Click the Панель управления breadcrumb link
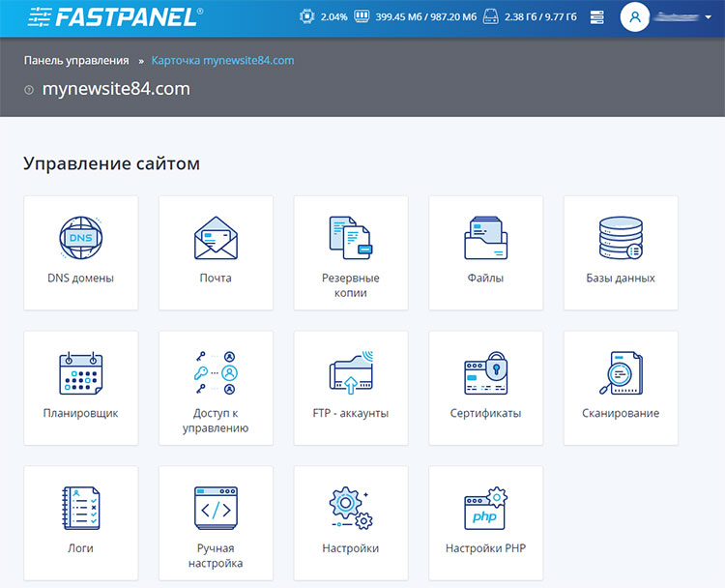Image resolution: width=725 pixels, height=588 pixels. [x=75, y=60]
